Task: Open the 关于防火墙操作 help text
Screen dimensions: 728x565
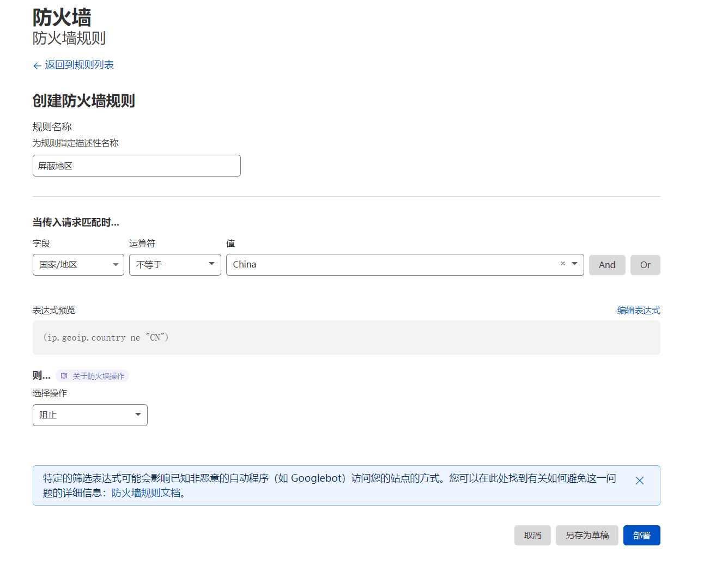Action: pos(99,376)
